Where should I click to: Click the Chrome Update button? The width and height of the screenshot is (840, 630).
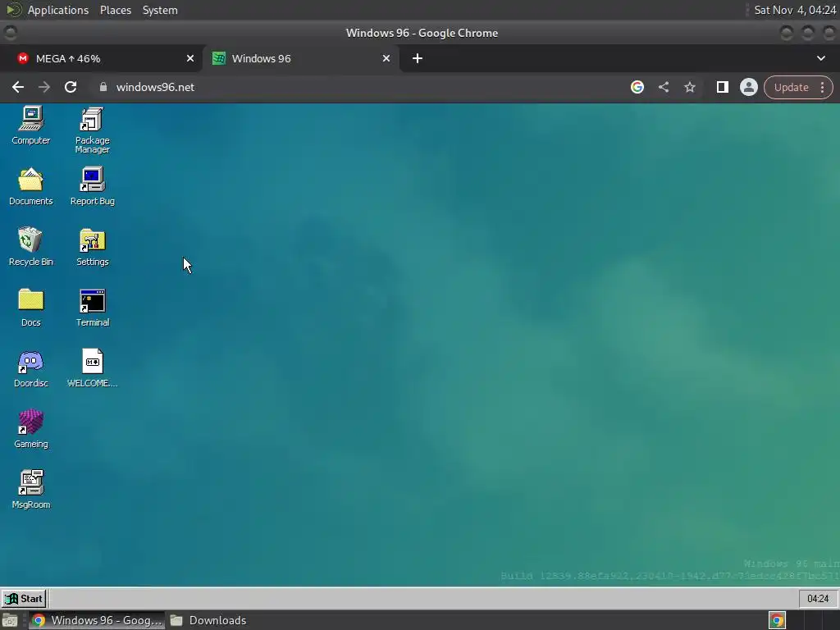(791, 87)
